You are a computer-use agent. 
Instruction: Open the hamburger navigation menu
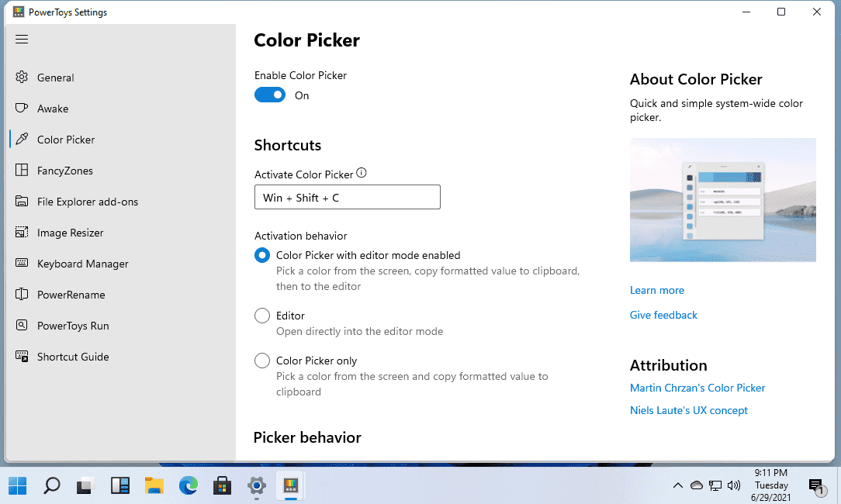coord(22,39)
